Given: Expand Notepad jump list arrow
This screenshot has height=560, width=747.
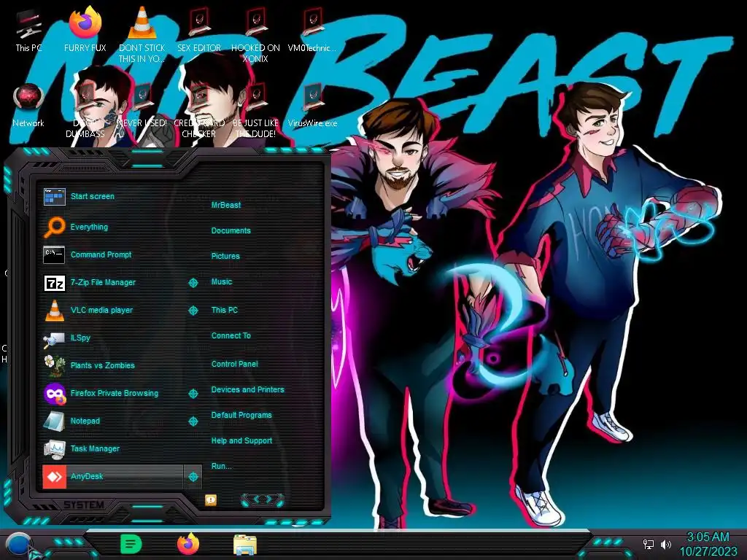Looking at the screenshot, I should pyautogui.click(x=193, y=421).
